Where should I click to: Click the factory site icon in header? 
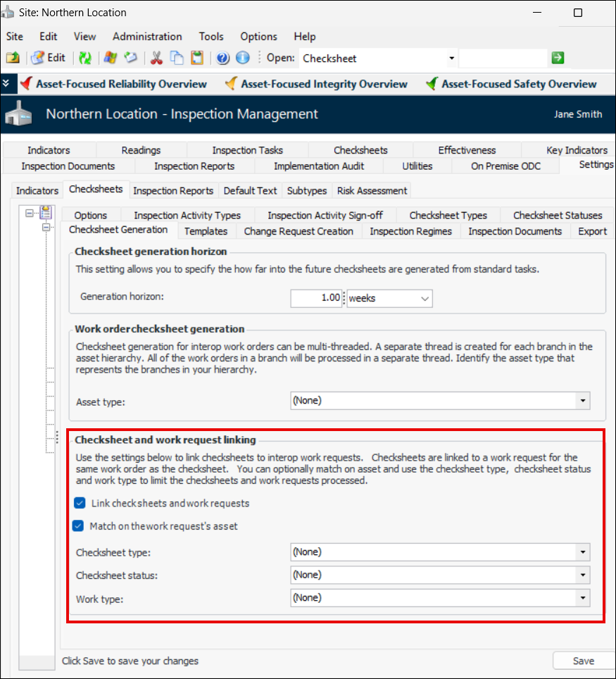pyautogui.click(x=18, y=113)
